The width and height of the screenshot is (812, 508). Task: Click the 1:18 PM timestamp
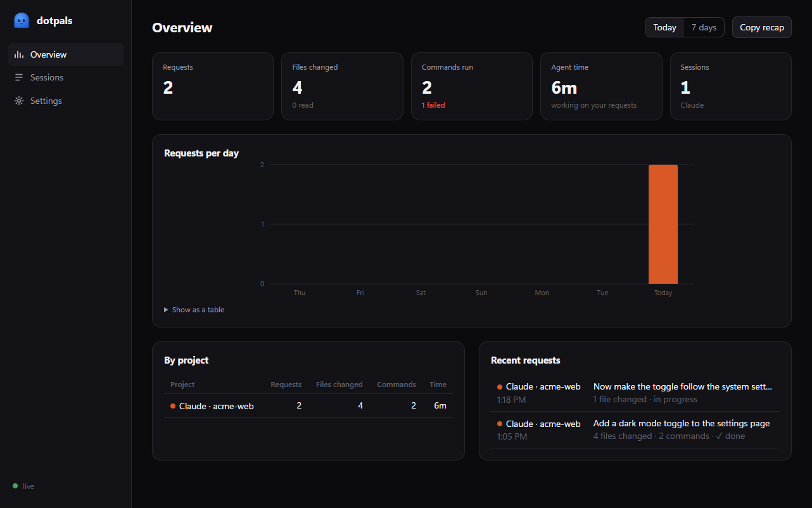tap(512, 400)
